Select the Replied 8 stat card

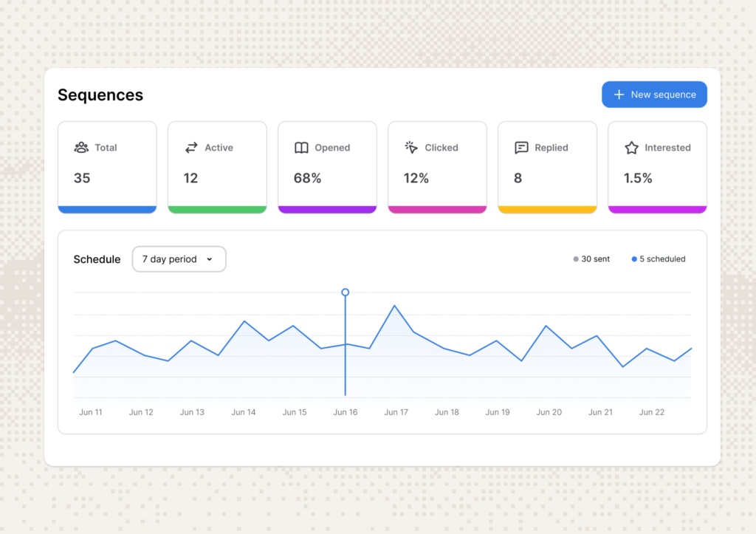(x=547, y=168)
